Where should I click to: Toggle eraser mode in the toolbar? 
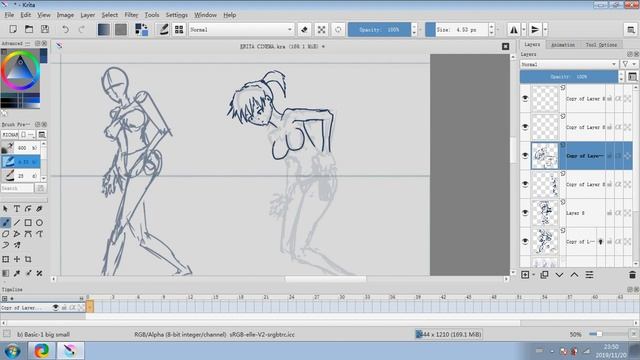click(x=304, y=29)
